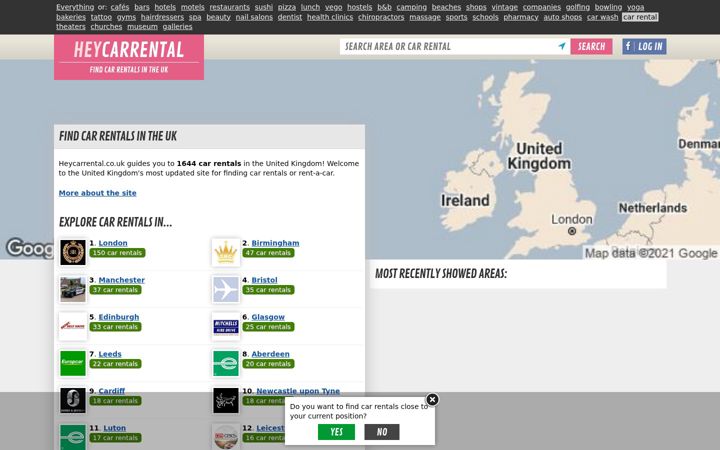Open the Newcastle upon Tyne link
Image resolution: width=720 pixels, height=450 pixels.
tap(298, 391)
